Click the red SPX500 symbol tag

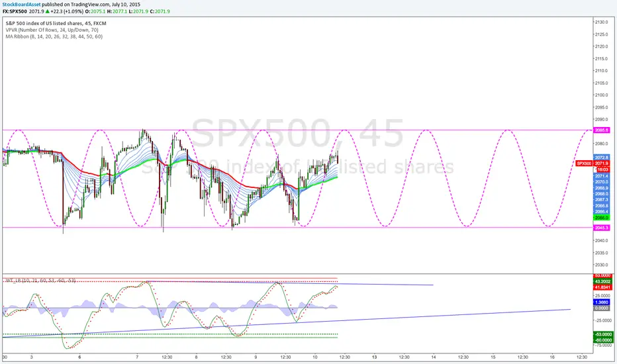pyautogui.click(x=585, y=163)
